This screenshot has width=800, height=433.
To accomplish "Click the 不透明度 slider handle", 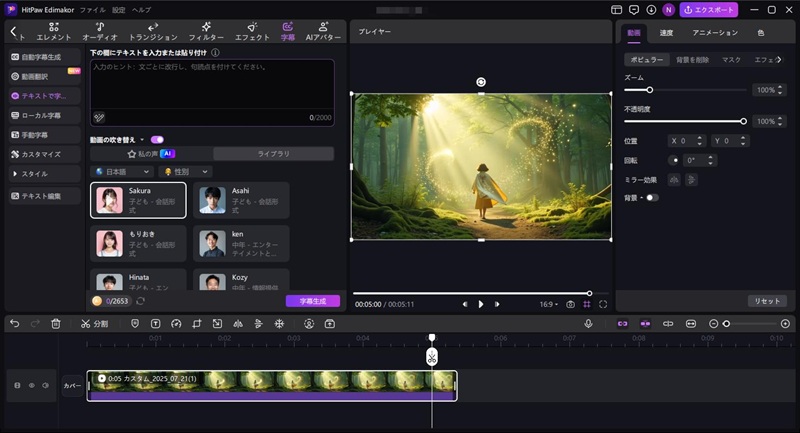I will click(743, 121).
